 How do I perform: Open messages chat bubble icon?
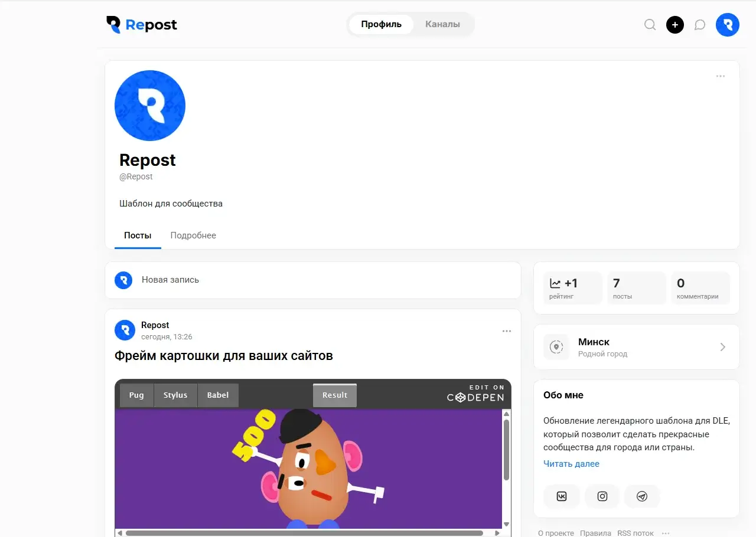pos(700,25)
